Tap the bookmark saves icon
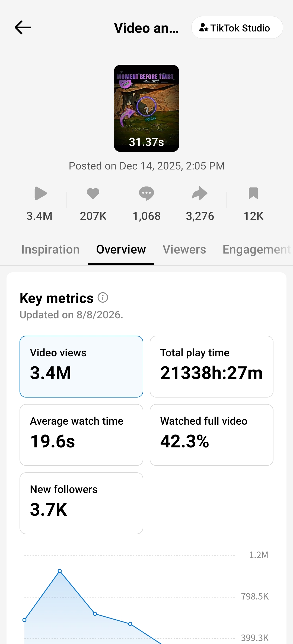The height and width of the screenshot is (644, 293). coord(253,193)
